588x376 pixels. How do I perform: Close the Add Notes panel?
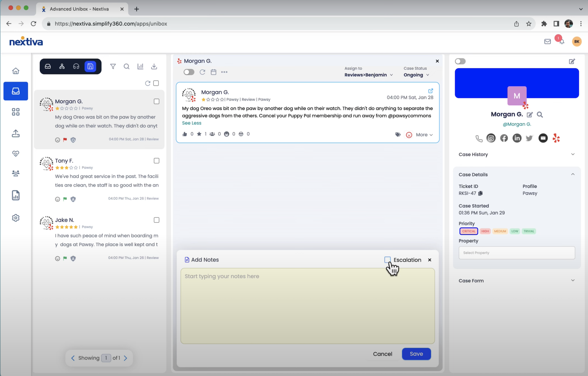[x=430, y=260]
